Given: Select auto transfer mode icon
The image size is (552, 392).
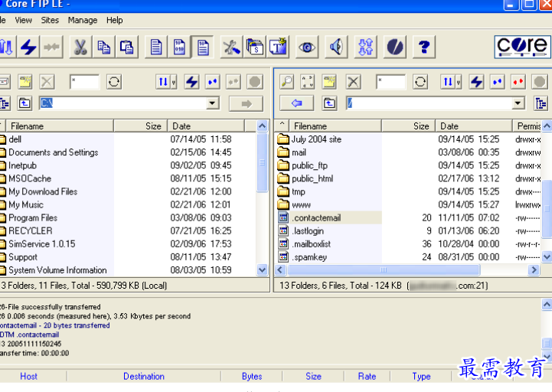Looking at the screenshot, I should point(202,47).
